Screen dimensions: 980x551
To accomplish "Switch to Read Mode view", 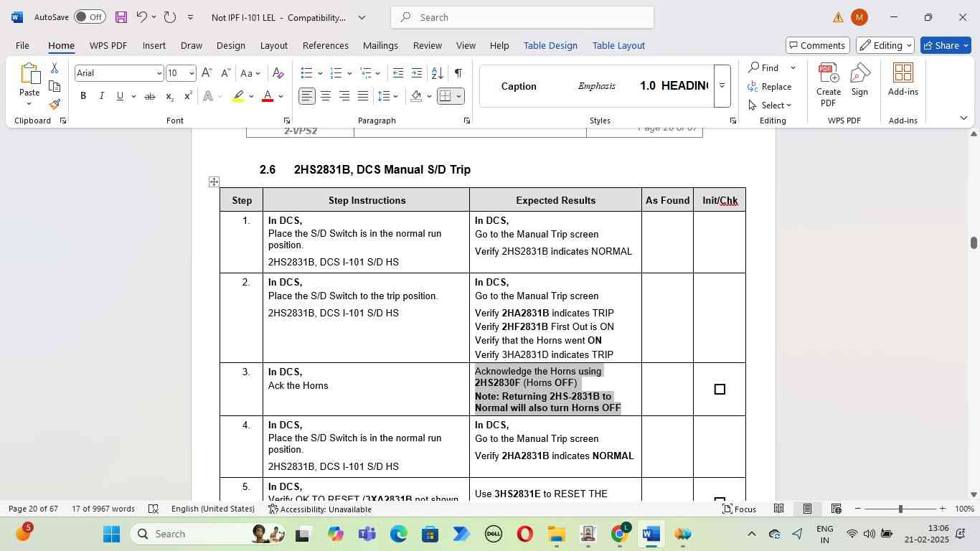I will tap(778, 509).
